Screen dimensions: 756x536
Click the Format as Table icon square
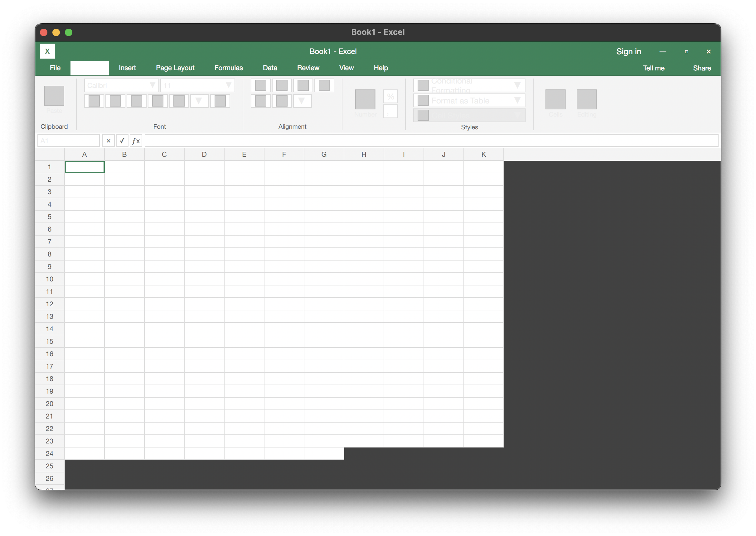[x=423, y=100]
